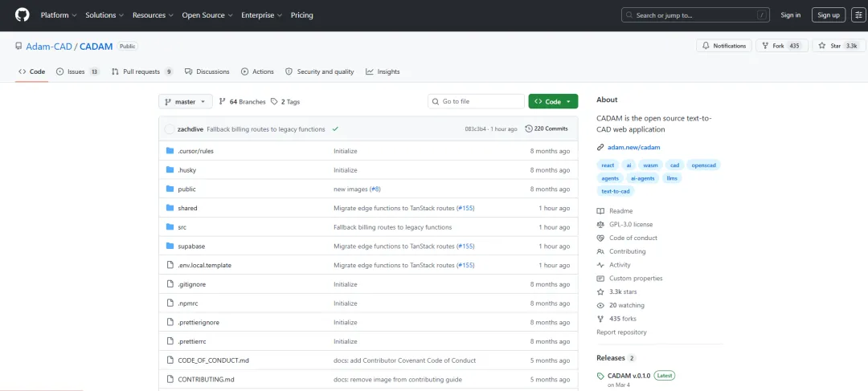Viewport: 868px width, 391px height.
Task: Open the Adam-CAD owner link
Action: tap(49, 47)
